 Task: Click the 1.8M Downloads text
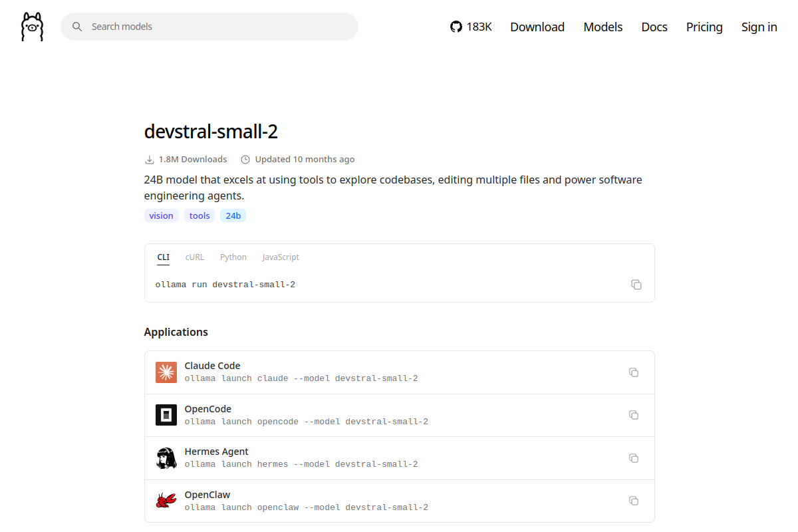click(193, 160)
